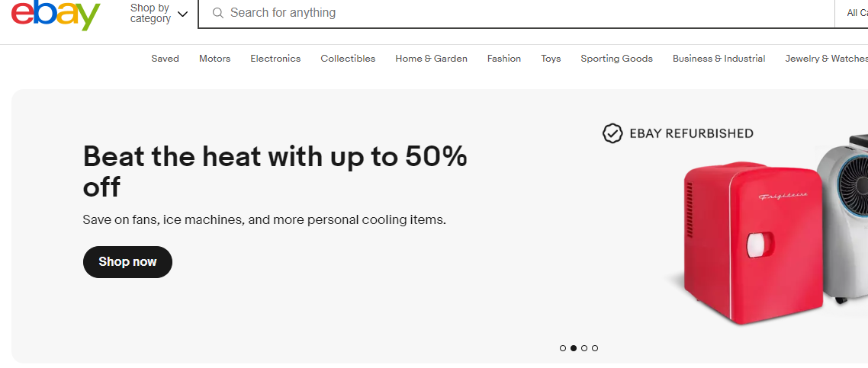Screen dimensions: 868x368
Task: Click the eBay Refurbished badge icon
Action: point(612,133)
